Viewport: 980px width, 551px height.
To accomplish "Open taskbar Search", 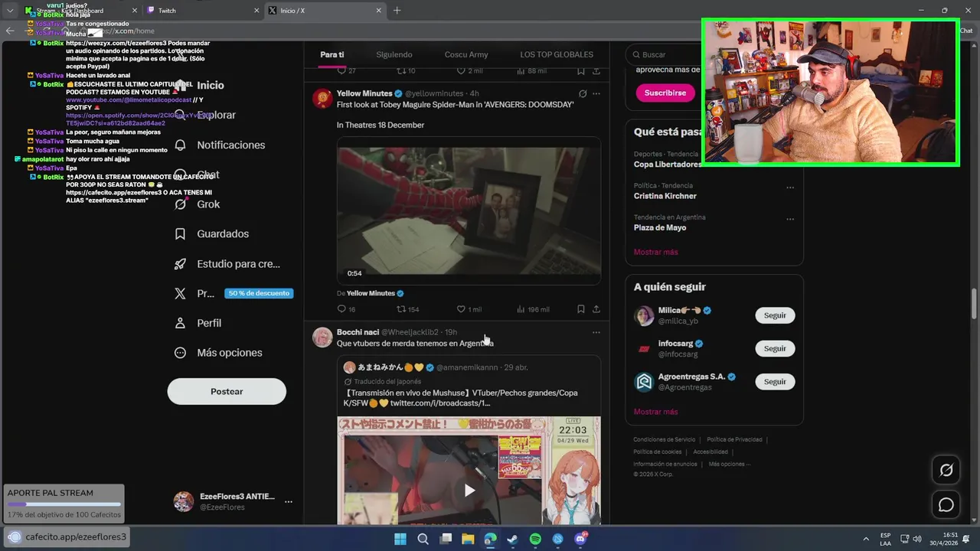I will [x=423, y=539].
